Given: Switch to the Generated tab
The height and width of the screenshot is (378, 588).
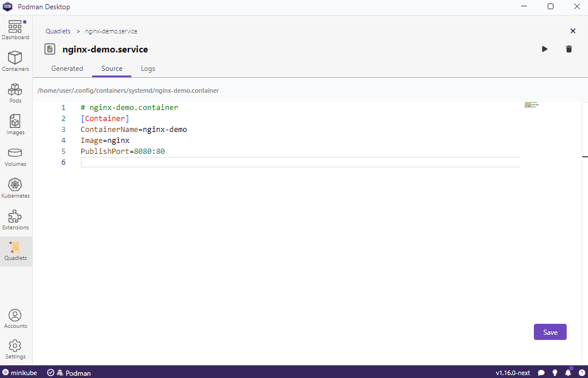Looking at the screenshot, I should pos(67,69).
